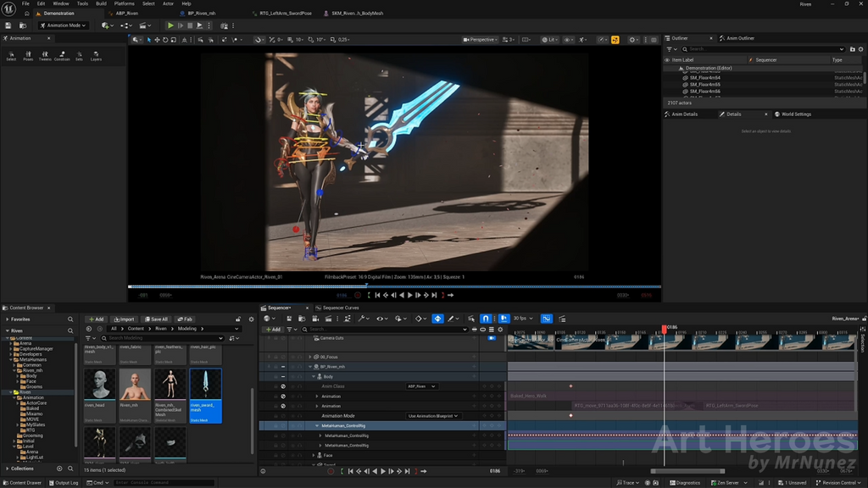The width and height of the screenshot is (868, 488).
Task: Click the Sequencer record button
Action: [331, 471]
